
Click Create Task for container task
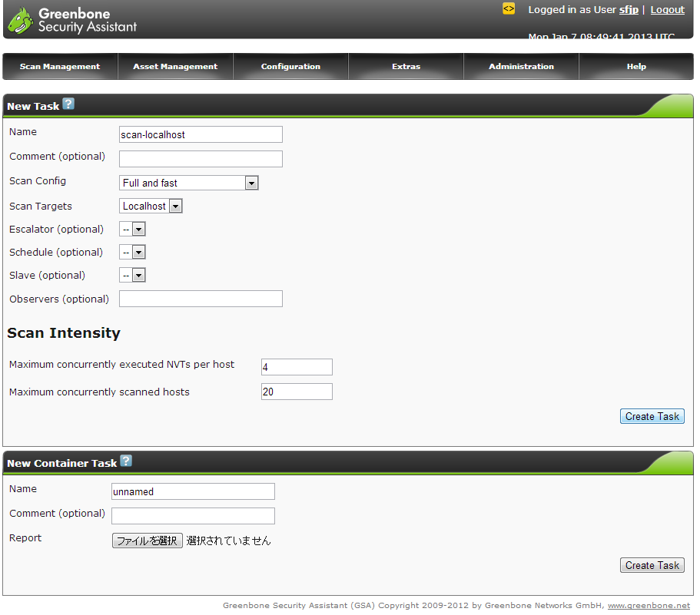click(x=652, y=565)
